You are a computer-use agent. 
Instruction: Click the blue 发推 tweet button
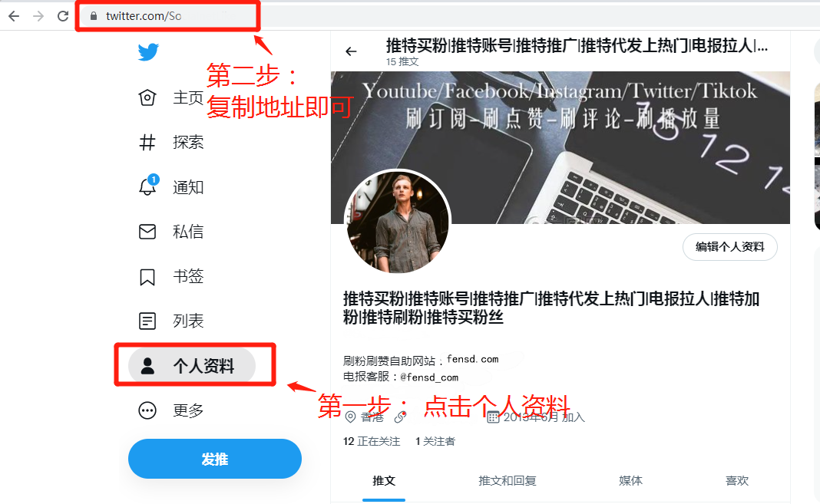pos(215,459)
